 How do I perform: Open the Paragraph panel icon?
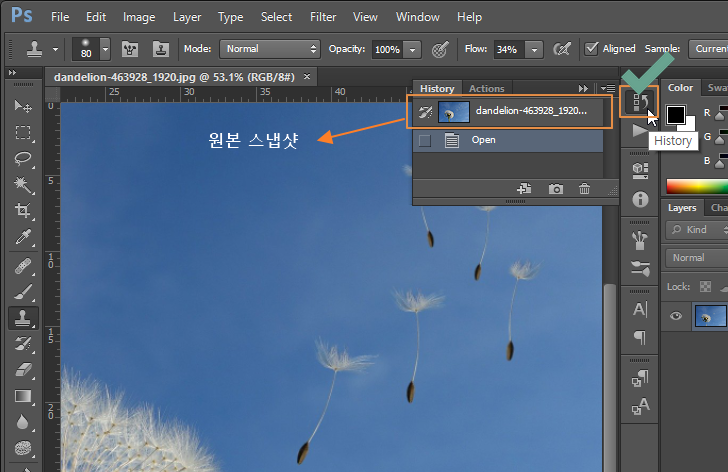(640, 337)
